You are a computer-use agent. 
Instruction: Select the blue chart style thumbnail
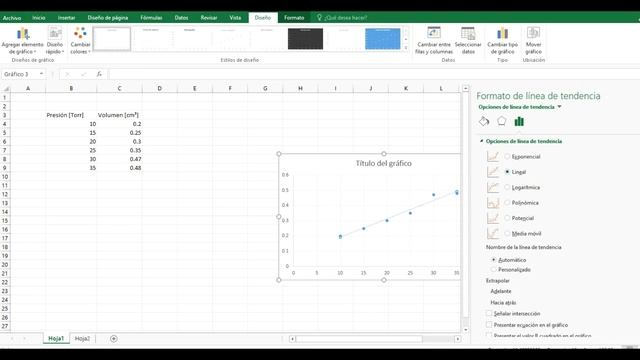tap(382, 39)
